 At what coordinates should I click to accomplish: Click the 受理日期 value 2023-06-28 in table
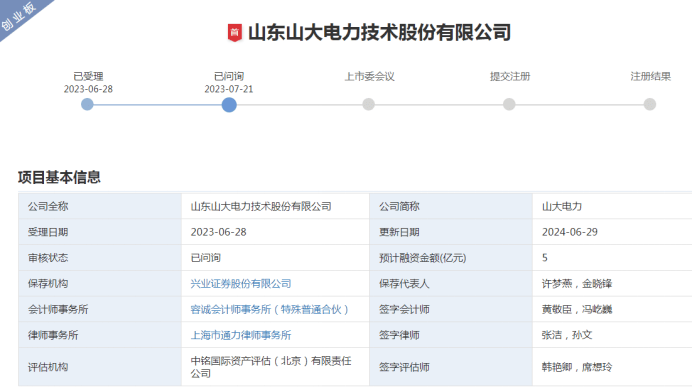[x=218, y=232]
